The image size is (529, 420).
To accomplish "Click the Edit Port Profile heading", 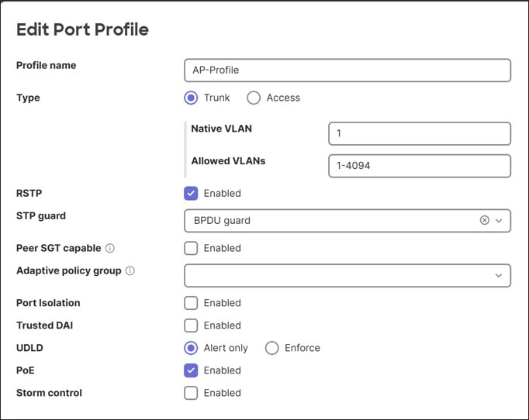I will point(82,30).
